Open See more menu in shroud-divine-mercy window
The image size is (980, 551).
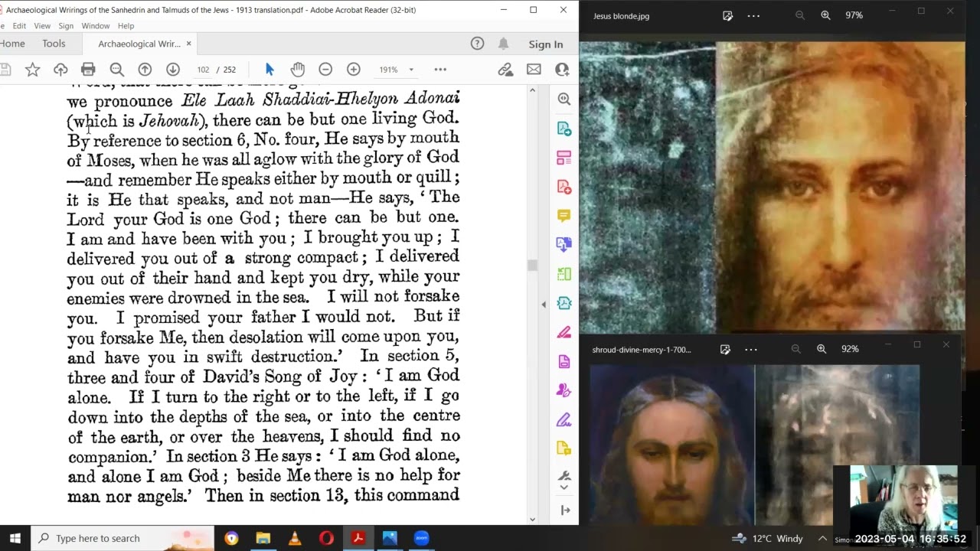pyautogui.click(x=751, y=349)
